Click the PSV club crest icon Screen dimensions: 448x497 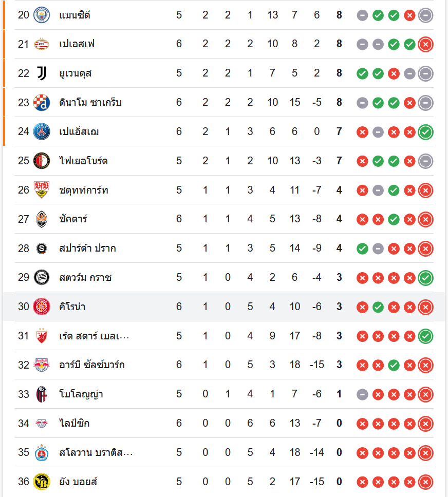pos(41,44)
